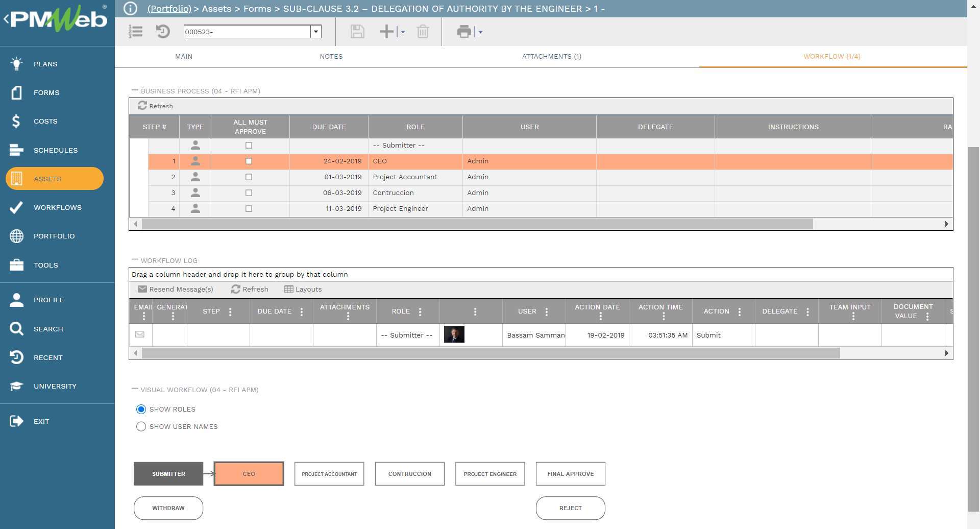
Task: Click the Withdraw button
Action: coord(168,508)
